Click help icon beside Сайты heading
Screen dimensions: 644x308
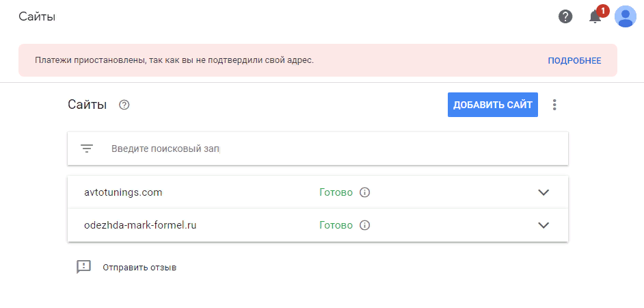point(124,105)
